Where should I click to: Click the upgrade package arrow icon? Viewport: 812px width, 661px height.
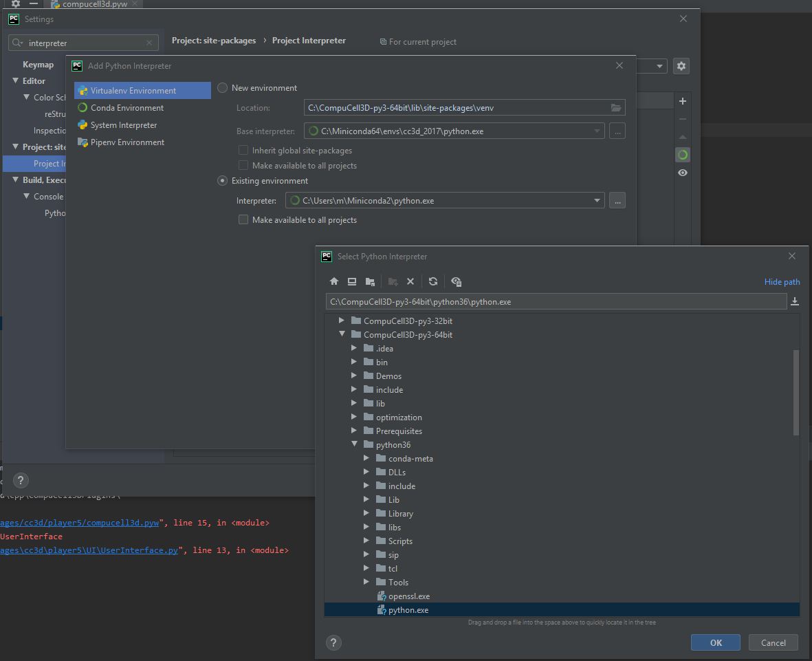(683, 137)
